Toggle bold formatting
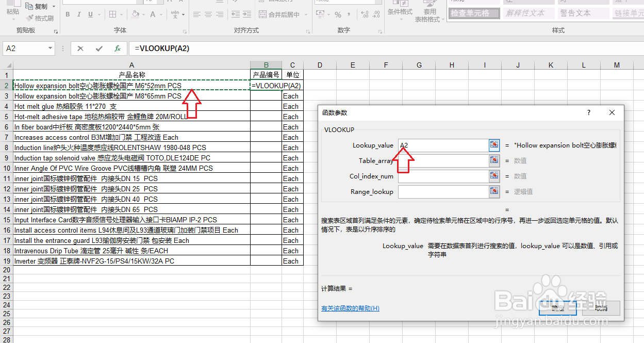Viewport: 644px width, 343px height. tap(68, 15)
